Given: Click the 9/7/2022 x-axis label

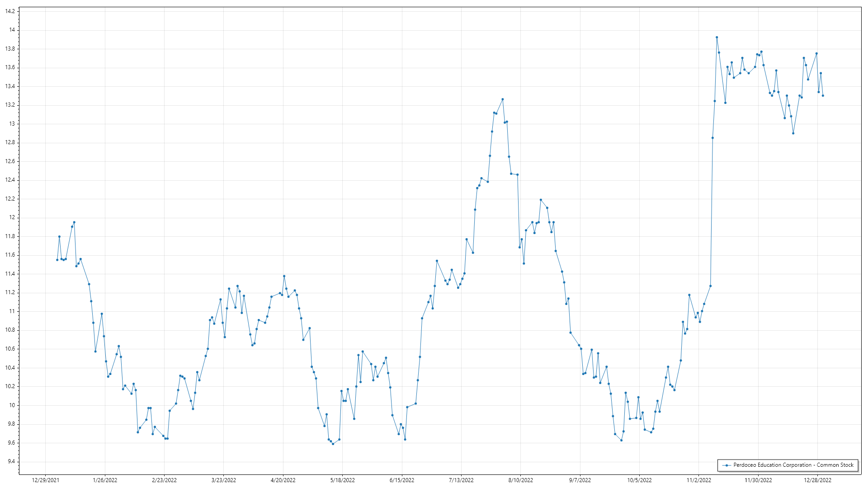Looking at the screenshot, I should pos(580,480).
